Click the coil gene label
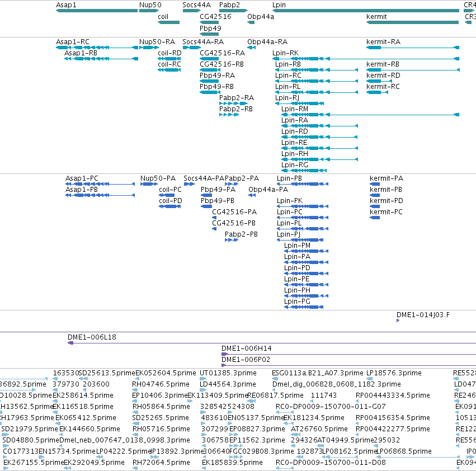 click(x=163, y=17)
